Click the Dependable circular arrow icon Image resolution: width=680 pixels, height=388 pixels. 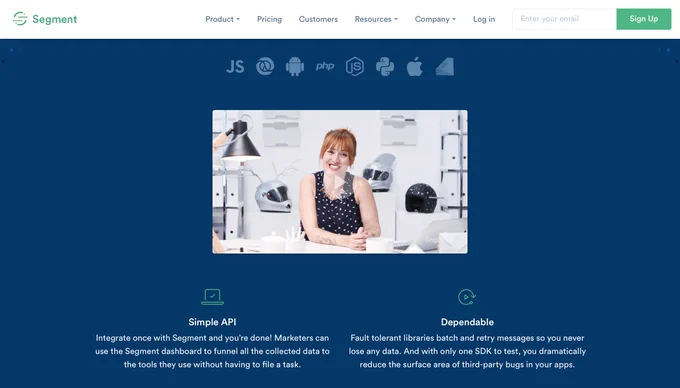467,297
